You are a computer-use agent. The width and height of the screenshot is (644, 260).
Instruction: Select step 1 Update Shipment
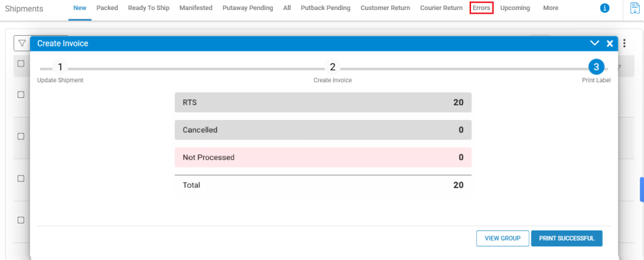click(x=60, y=67)
